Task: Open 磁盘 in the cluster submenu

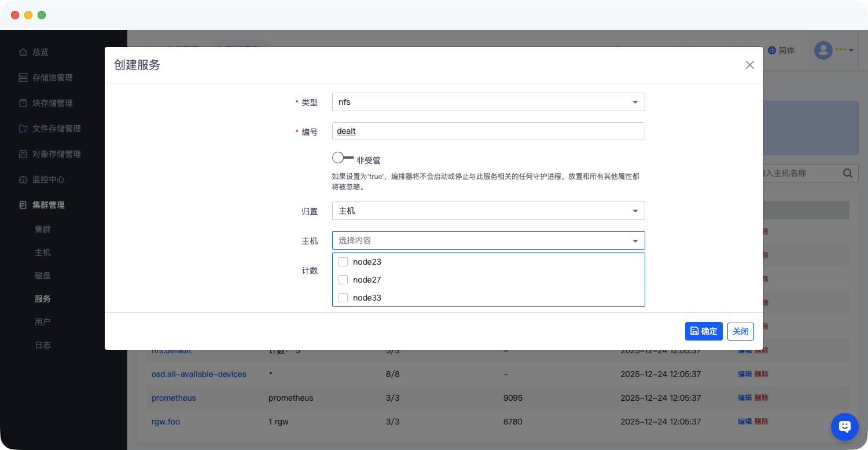Action: pos(43,276)
